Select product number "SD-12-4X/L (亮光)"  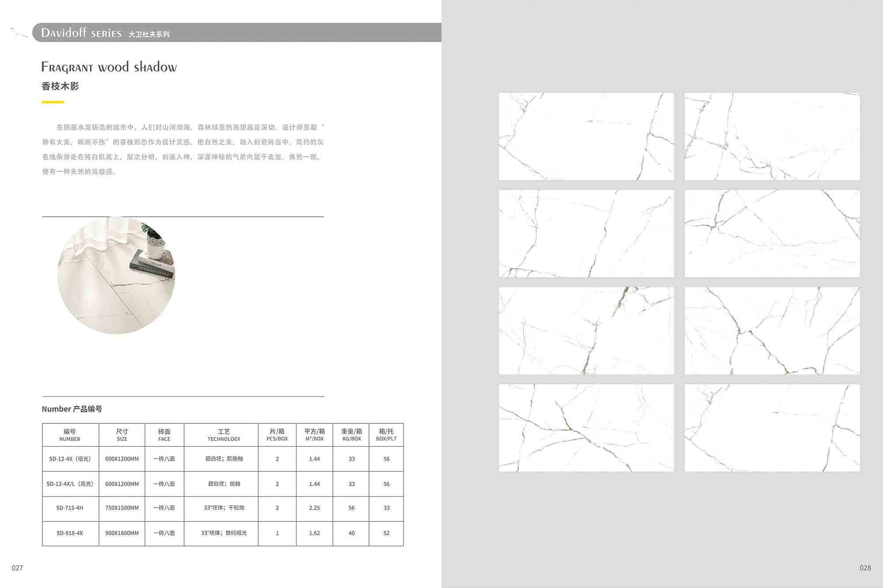[70, 484]
